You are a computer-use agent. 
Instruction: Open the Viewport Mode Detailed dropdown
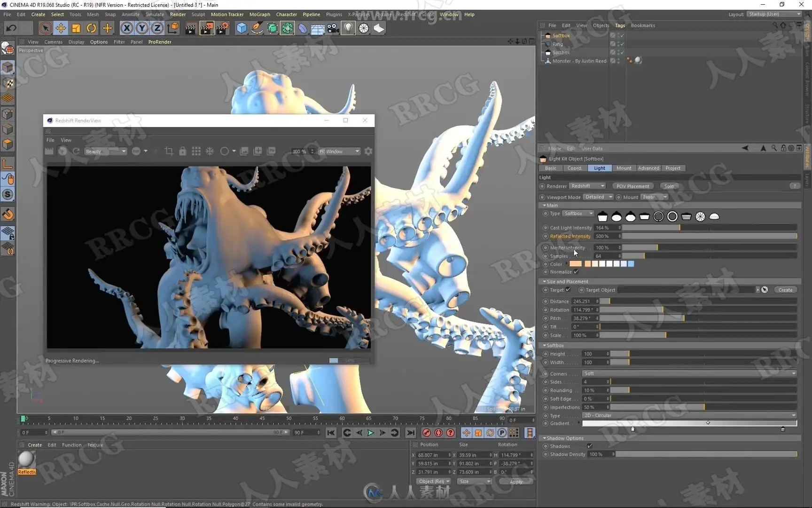598,197
